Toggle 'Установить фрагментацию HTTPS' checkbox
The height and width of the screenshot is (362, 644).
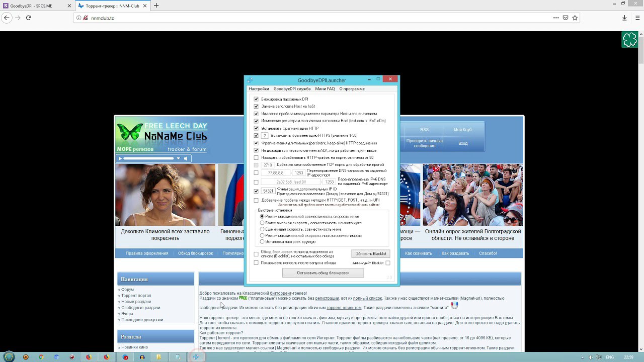(x=256, y=135)
